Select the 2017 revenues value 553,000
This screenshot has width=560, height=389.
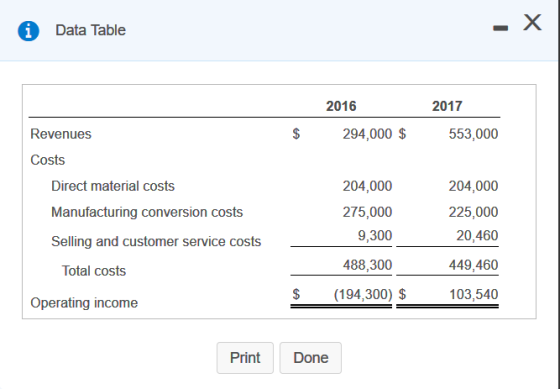(473, 134)
